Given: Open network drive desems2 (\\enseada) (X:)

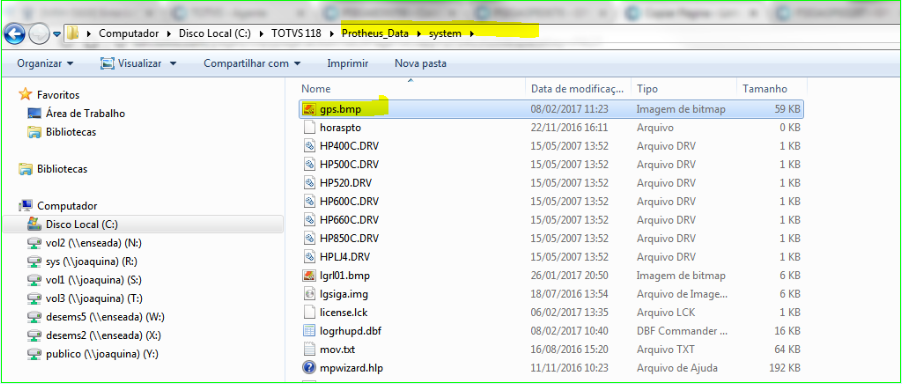Looking at the screenshot, I should tap(104, 335).
